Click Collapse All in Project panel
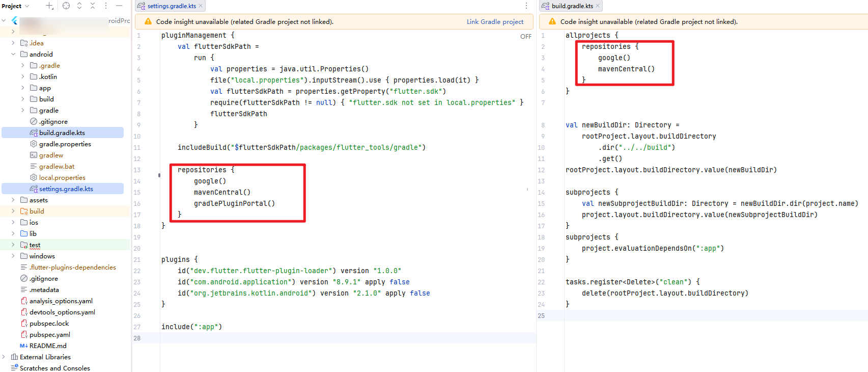The image size is (868, 372). pyautogui.click(x=93, y=6)
